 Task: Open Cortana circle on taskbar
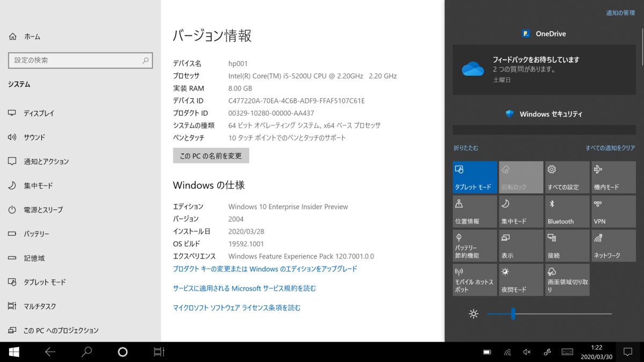[x=122, y=352]
